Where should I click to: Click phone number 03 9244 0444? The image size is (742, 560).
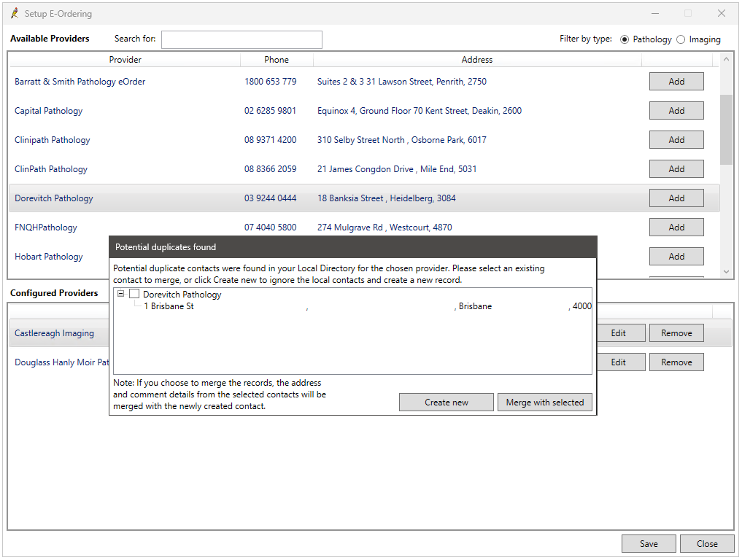coord(270,198)
